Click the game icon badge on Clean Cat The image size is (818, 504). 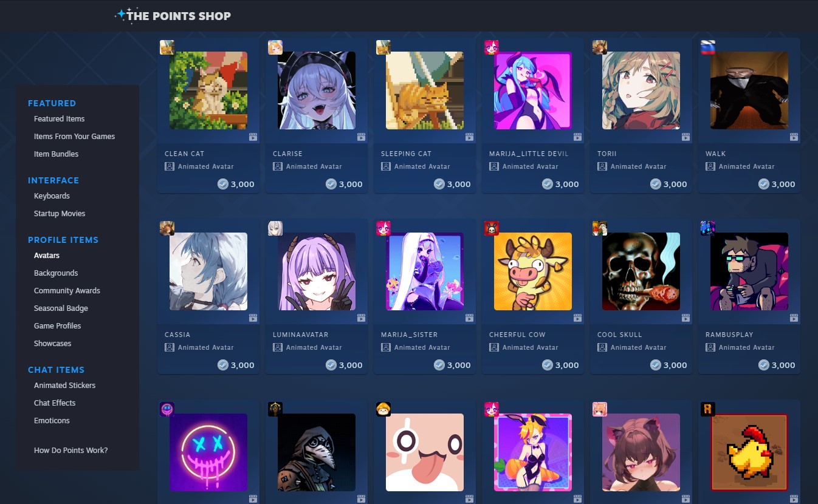pyautogui.click(x=167, y=47)
